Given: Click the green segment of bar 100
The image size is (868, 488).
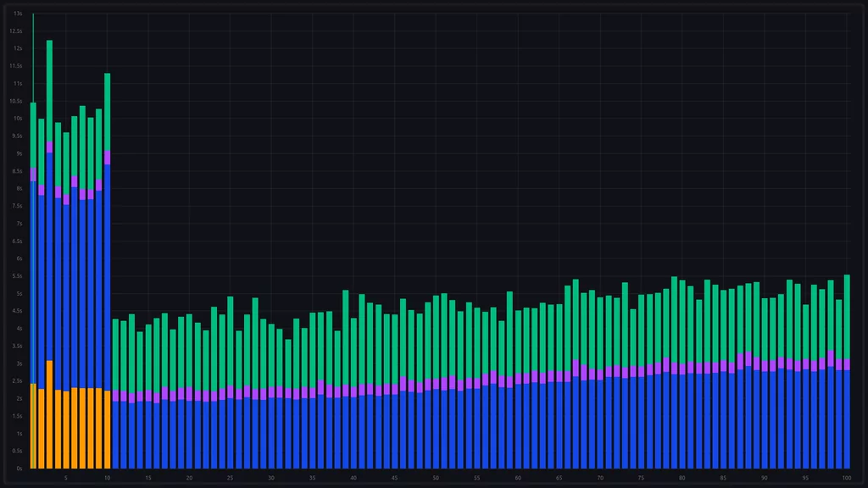Looking at the screenshot, I should tap(847, 316).
